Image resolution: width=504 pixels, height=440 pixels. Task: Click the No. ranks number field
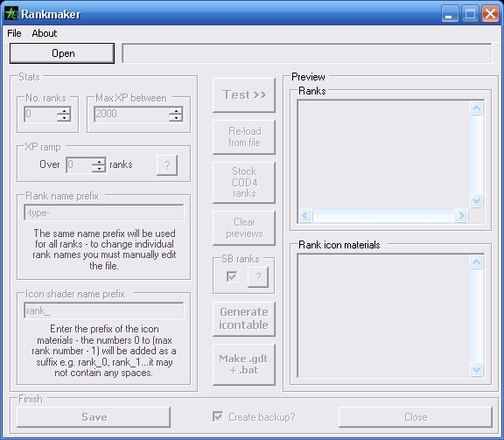pyautogui.click(x=40, y=114)
